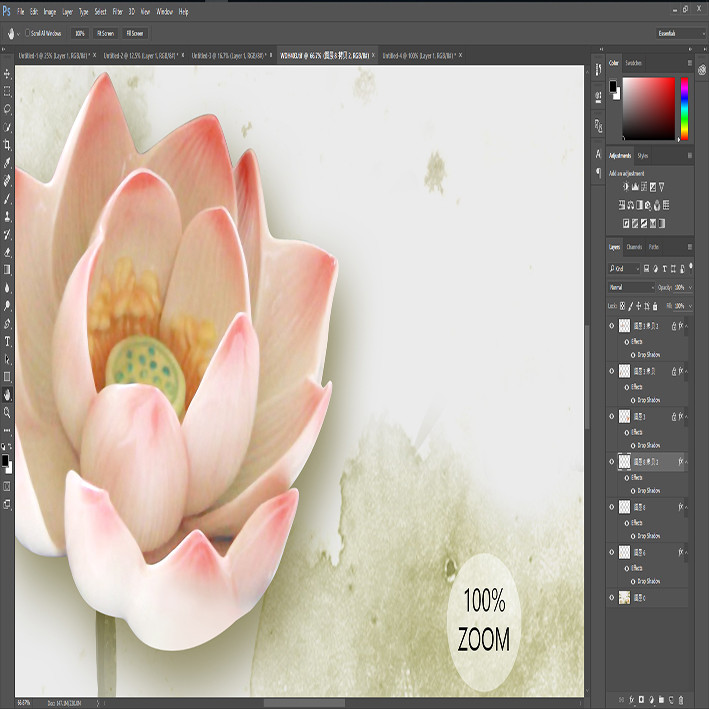Hide the 图层 1 拷贝 layer
The height and width of the screenshot is (709, 709).
pos(612,371)
